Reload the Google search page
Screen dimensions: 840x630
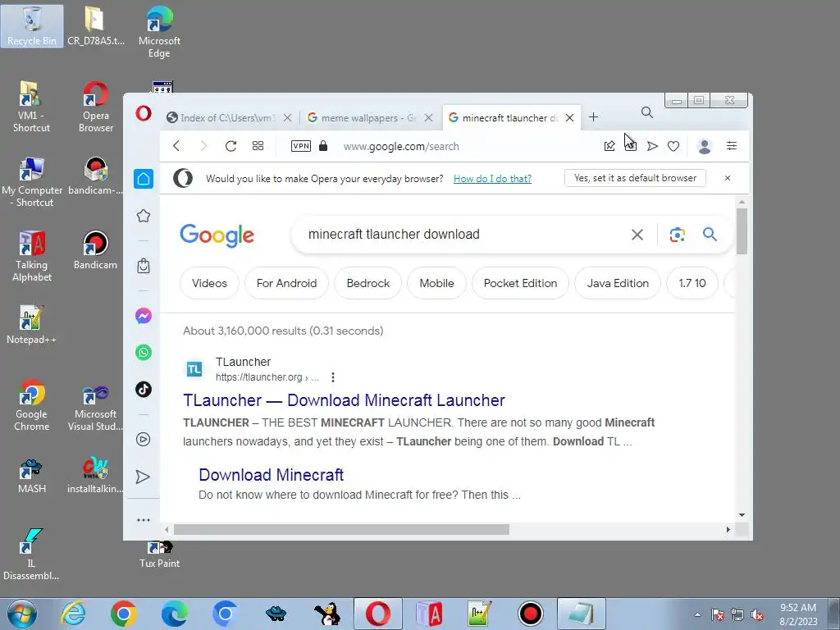(231, 146)
